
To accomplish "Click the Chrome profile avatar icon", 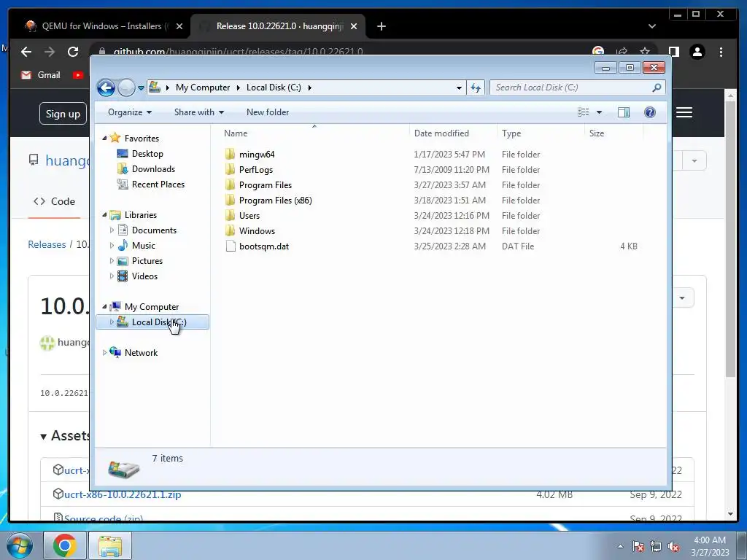I will pos(697,52).
